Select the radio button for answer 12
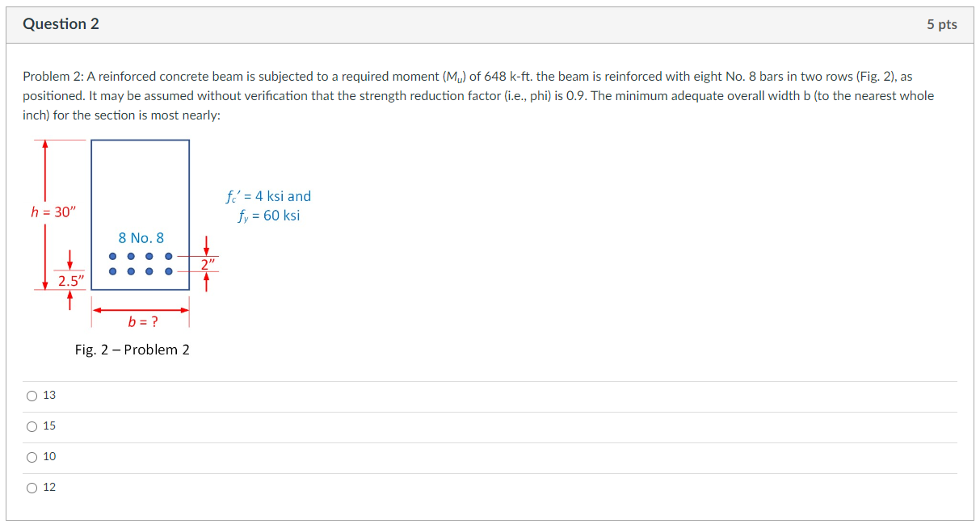Screen dimensions: 980x524 pos(31,487)
